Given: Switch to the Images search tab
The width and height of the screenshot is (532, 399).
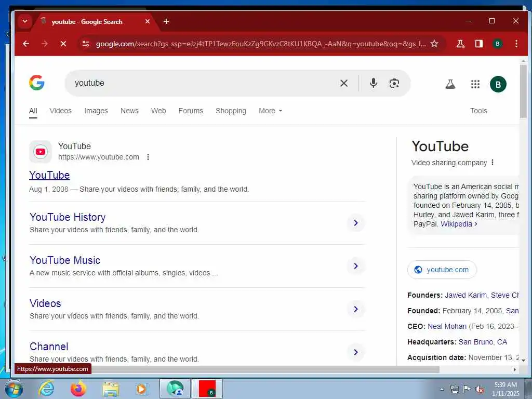Looking at the screenshot, I should point(96,111).
